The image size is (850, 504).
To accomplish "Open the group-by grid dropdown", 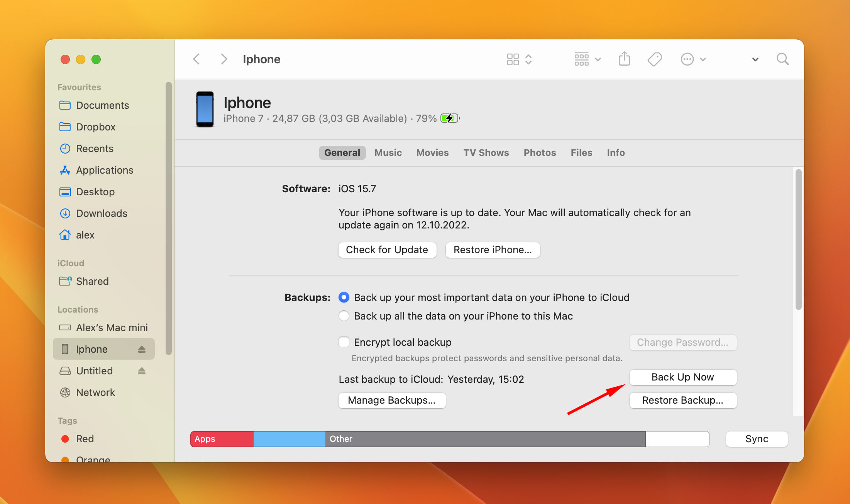I will point(587,59).
